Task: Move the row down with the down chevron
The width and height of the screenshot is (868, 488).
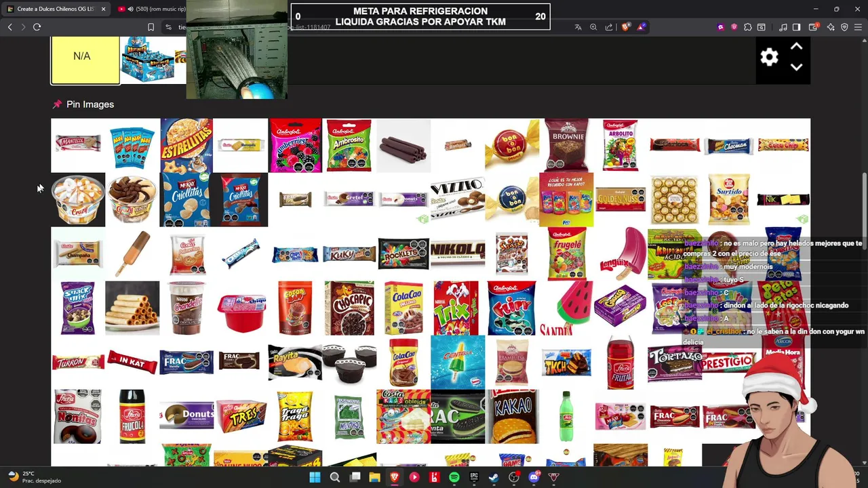Action: (796, 67)
